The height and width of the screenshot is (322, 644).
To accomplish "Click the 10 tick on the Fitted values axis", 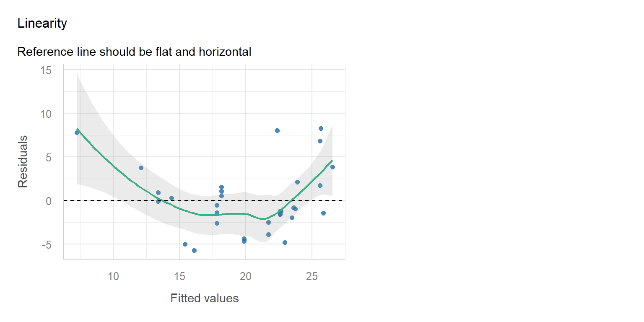I will (x=113, y=277).
